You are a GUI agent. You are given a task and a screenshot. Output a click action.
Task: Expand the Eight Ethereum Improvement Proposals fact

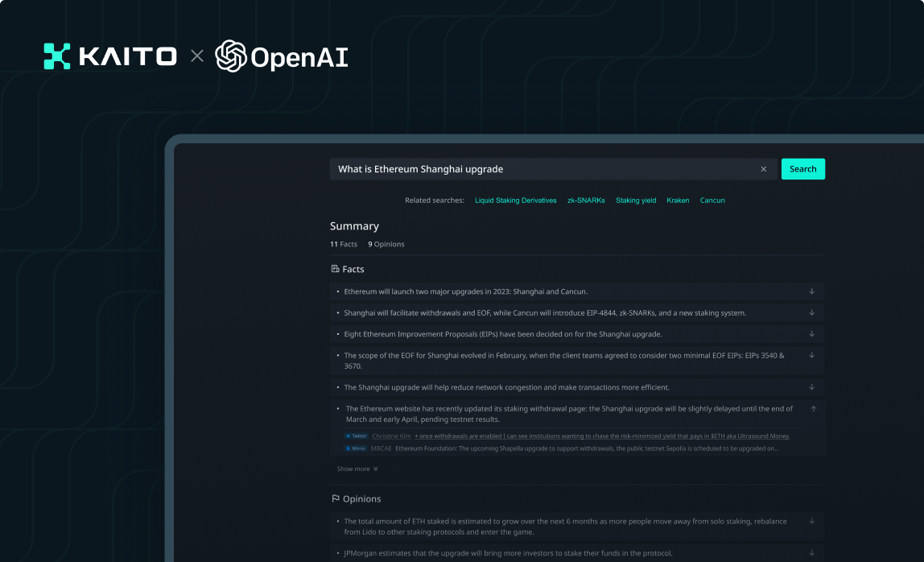coord(811,334)
